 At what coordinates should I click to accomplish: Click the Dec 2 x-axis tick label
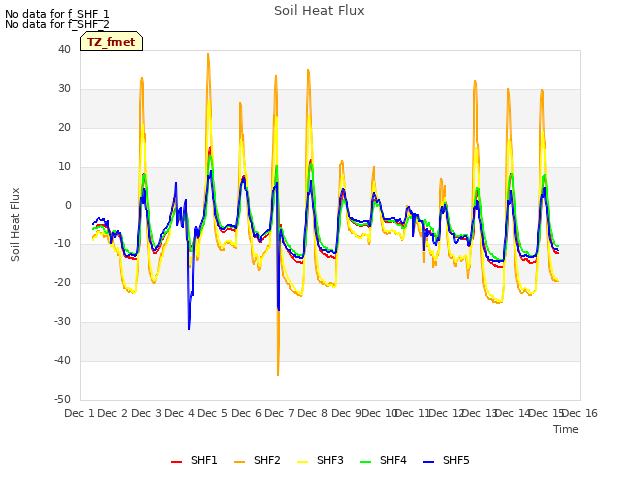click(x=113, y=413)
